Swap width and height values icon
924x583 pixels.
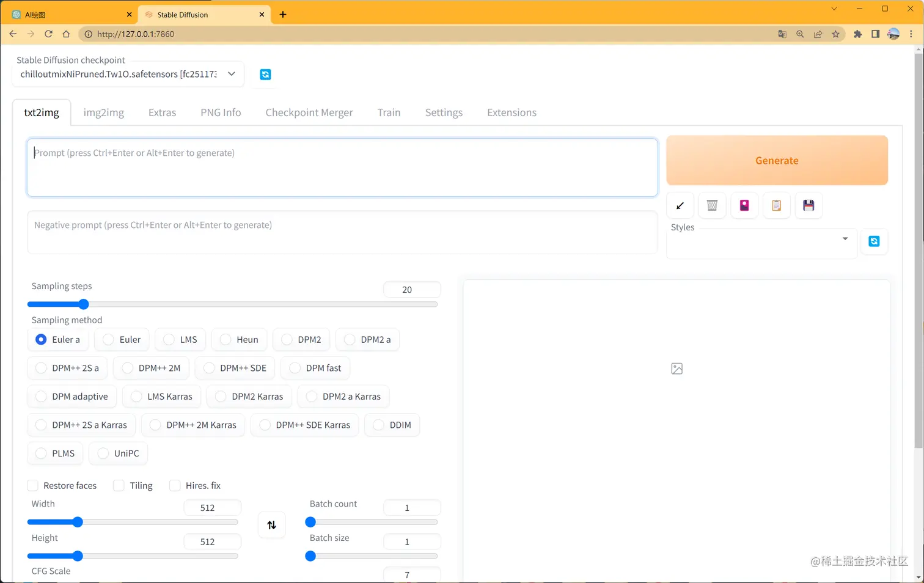pos(272,525)
